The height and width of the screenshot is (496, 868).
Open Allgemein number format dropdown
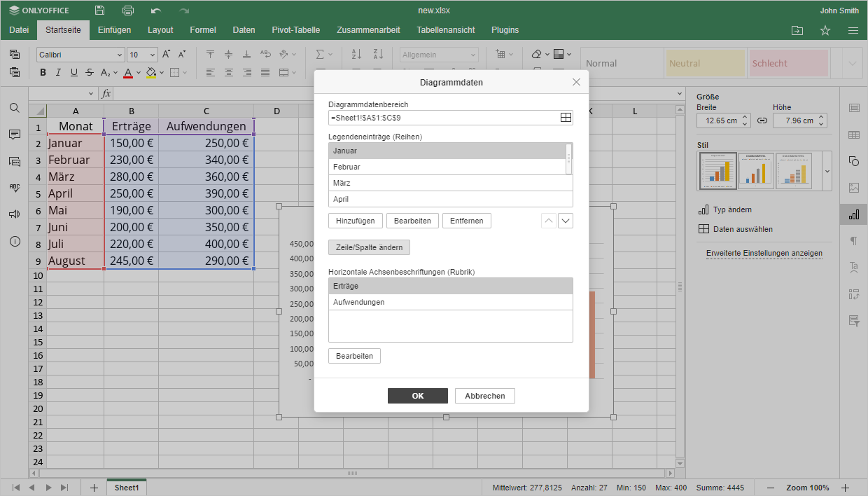pos(473,55)
